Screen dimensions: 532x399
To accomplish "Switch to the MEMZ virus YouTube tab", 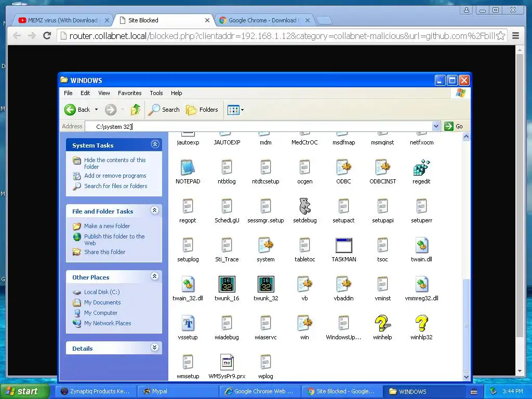I will (x=63, y=20).
